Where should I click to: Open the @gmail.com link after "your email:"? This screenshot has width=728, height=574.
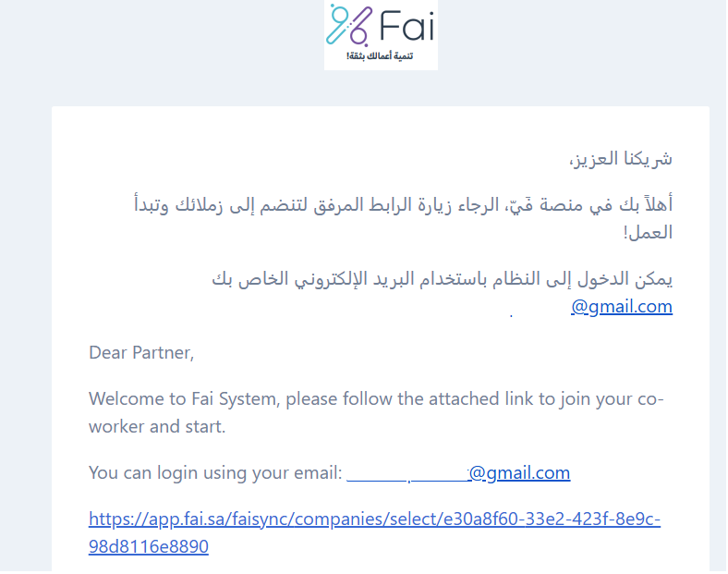point(520,472)
